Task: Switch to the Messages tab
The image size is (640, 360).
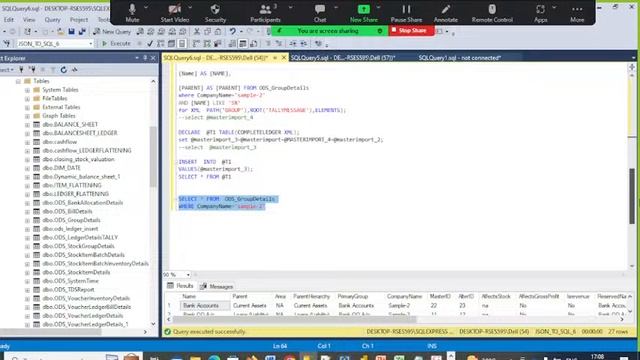Action: coord(216,287)
